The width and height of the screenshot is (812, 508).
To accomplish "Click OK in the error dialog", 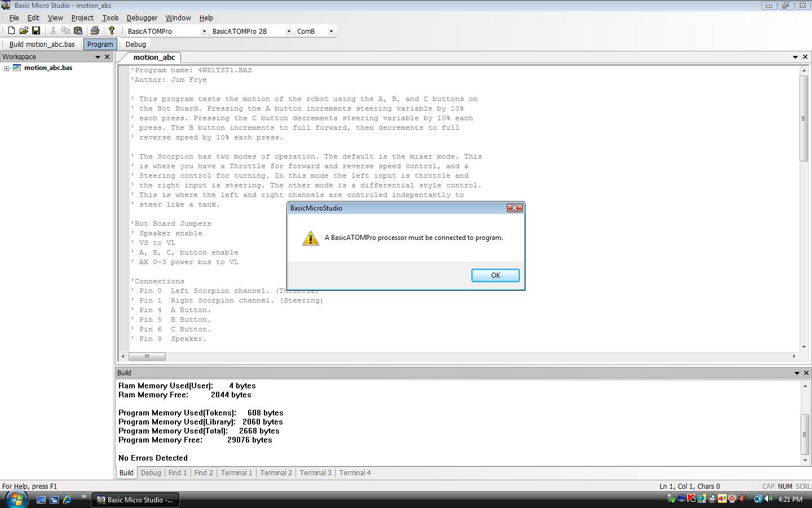I will [x=495, y=275].
